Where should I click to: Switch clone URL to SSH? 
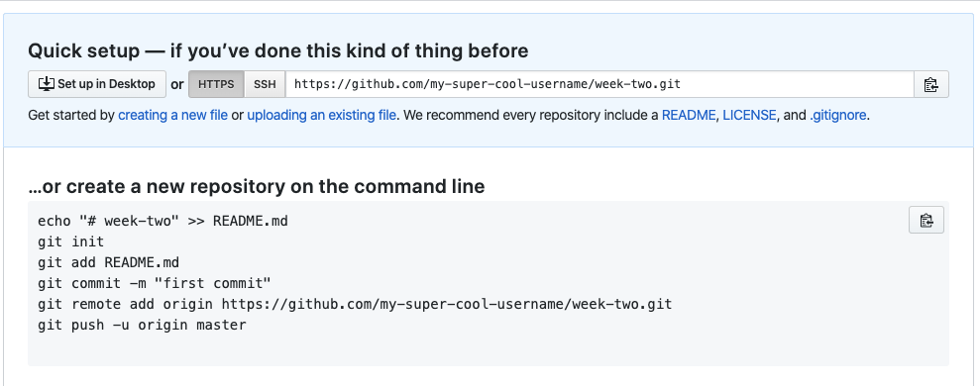pos(265,84)
